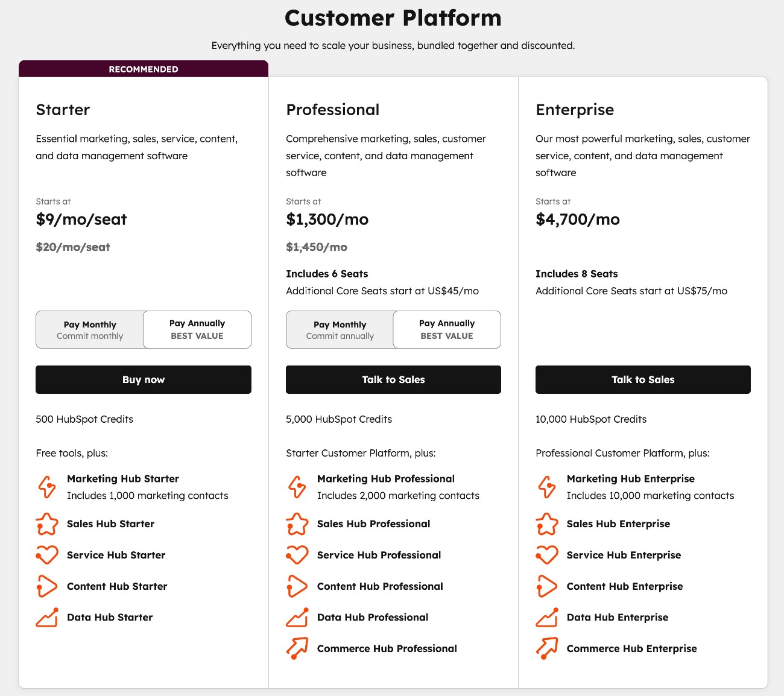Enable Pay Annually on the Professional plan

point(447,329)
